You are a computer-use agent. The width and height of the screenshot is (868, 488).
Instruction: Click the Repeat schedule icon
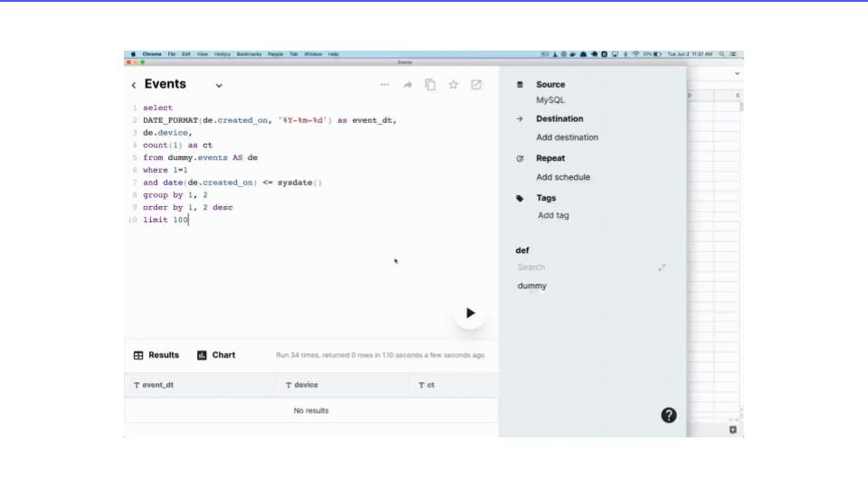click(520, 158)
